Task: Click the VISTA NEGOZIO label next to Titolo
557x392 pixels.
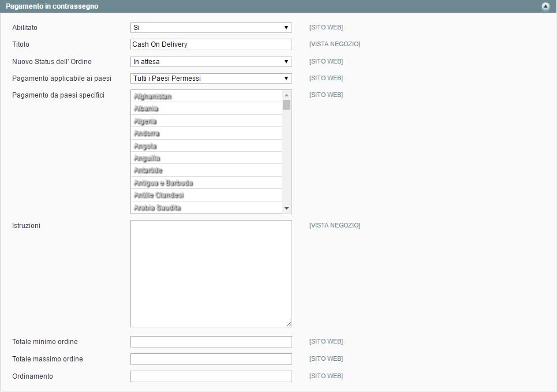Action: click(x=335, y=44)
